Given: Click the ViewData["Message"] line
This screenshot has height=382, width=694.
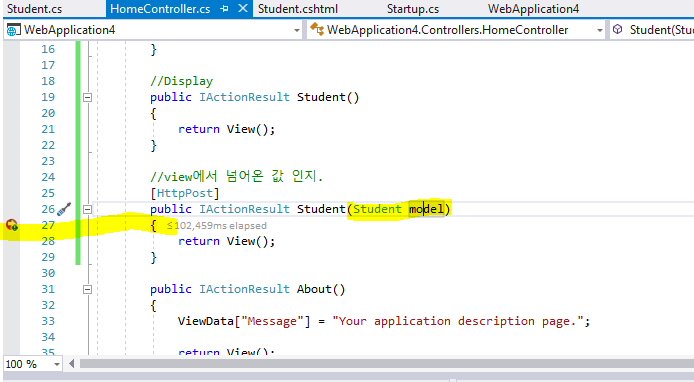Looking at the screenshot, I should tap(384, 321).
